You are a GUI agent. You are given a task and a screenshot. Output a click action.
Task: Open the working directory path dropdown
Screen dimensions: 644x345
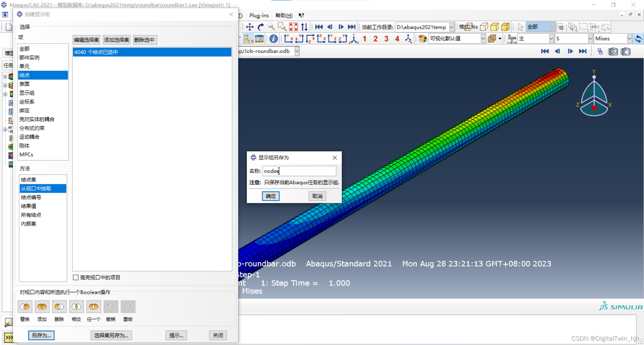pyautogui.click(x=451, y=27)
